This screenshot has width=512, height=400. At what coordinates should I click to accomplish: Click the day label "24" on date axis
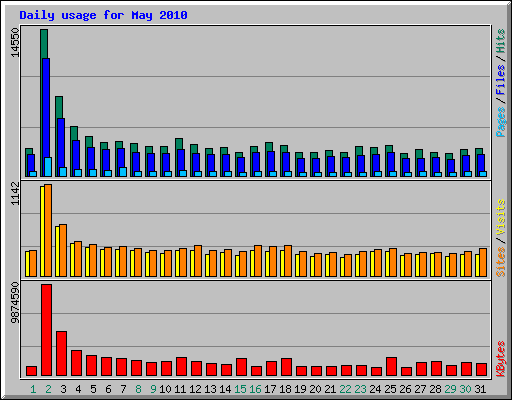pos(375,389)
